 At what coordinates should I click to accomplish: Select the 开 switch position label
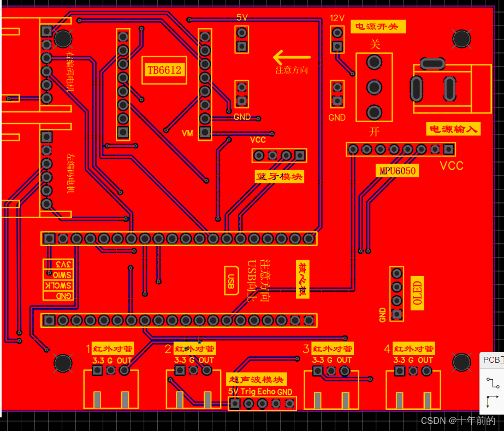374,131
